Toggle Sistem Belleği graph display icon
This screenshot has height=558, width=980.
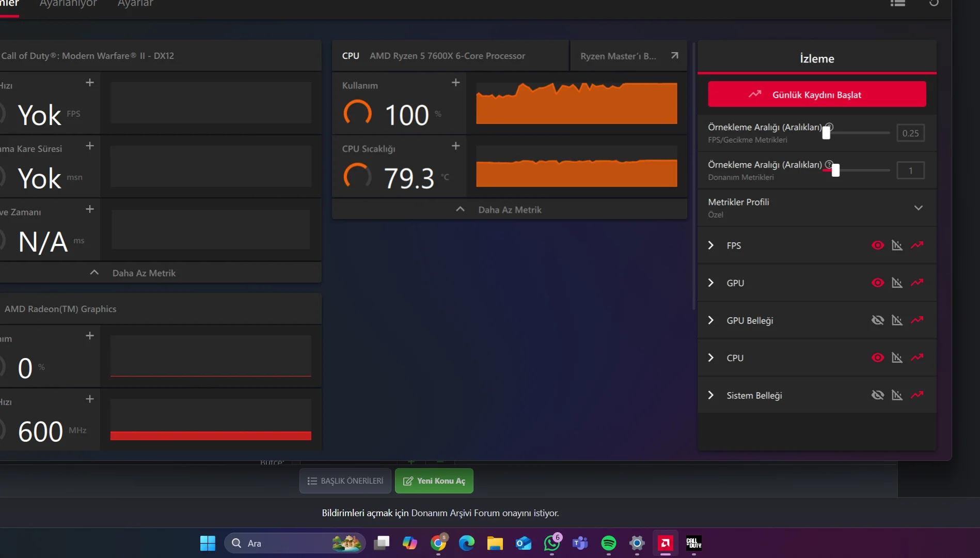tap(897, 395)
